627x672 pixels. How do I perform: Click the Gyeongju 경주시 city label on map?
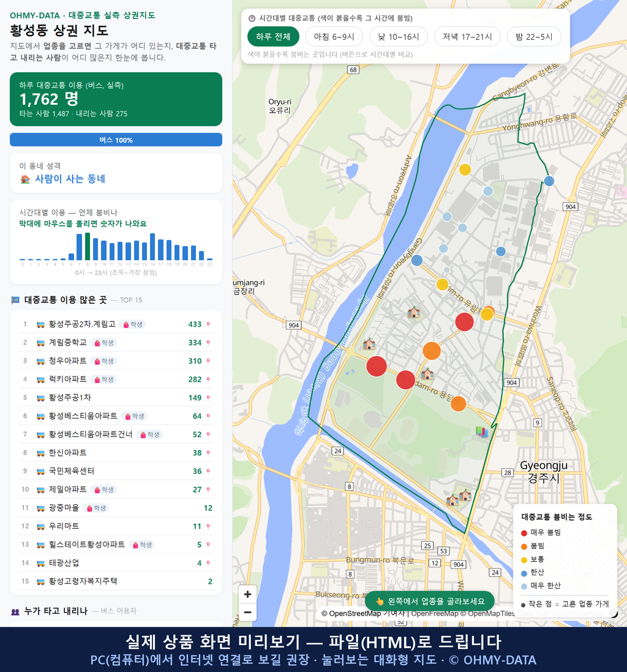[543, 472]
